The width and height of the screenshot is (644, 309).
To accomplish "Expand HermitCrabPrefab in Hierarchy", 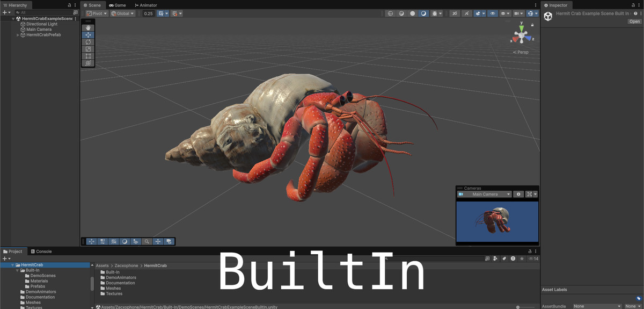I will coord(18,35).
